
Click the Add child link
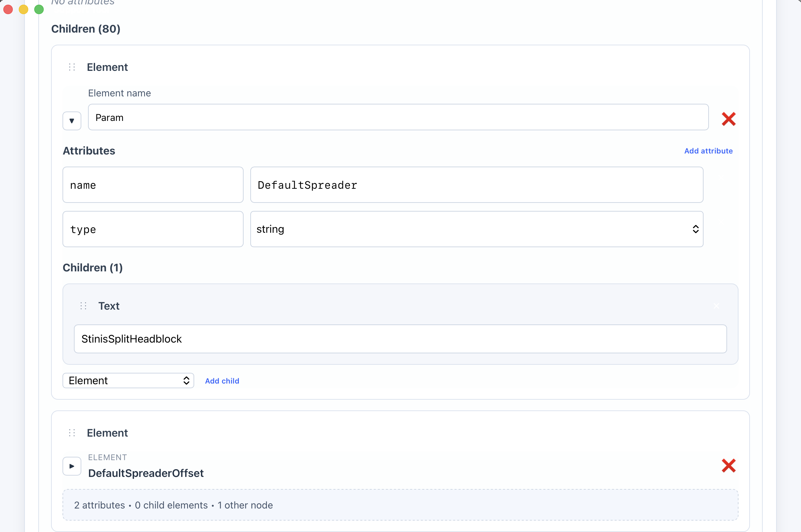click(x=222, y=381)
